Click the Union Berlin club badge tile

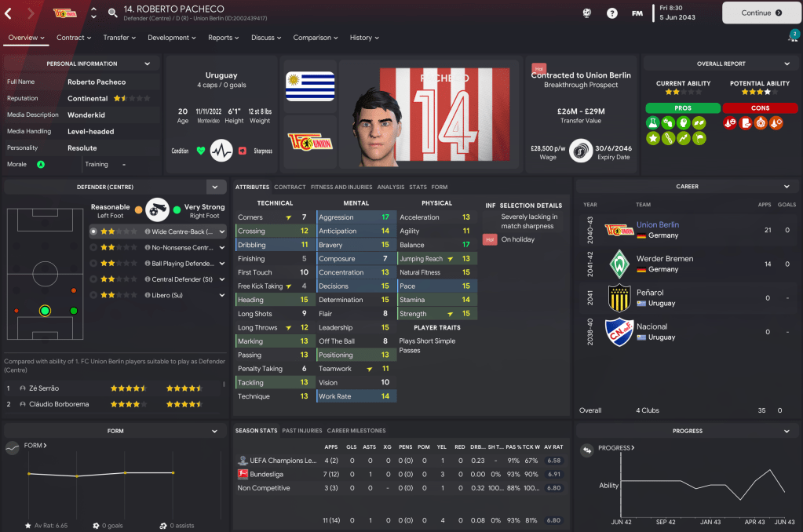310,142
